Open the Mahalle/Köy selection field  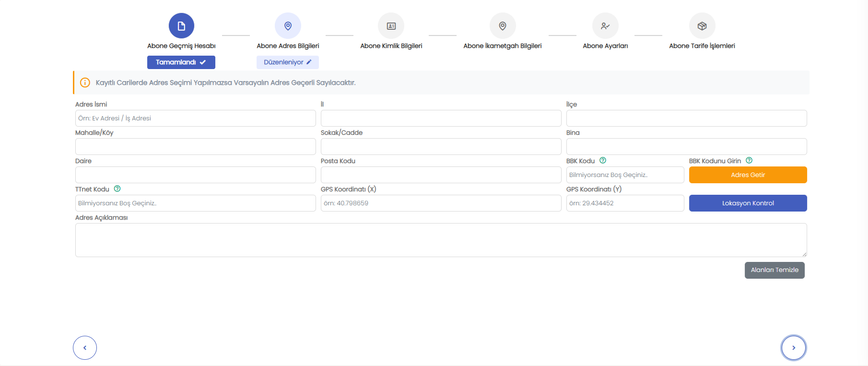click(x=195, y=147)
